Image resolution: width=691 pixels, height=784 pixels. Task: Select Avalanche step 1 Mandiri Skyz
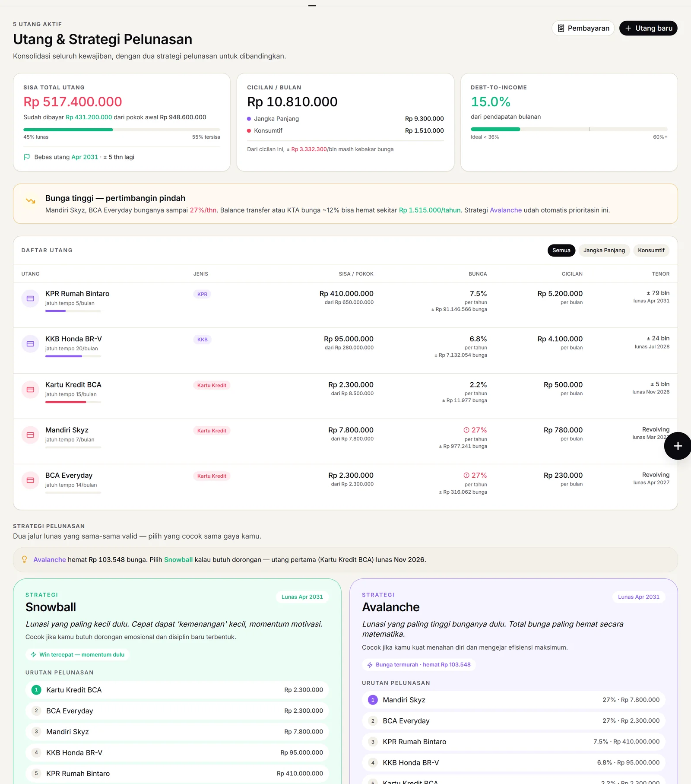click(x=513, y=700)
